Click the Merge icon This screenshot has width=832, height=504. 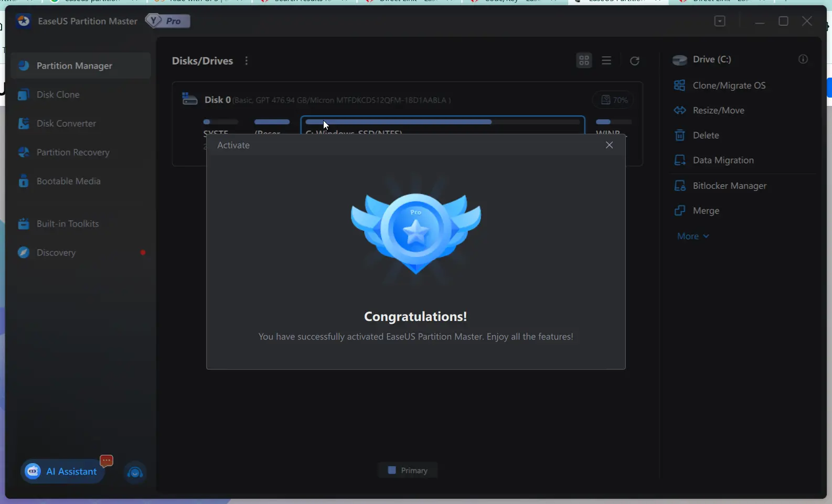click(679, 211)
